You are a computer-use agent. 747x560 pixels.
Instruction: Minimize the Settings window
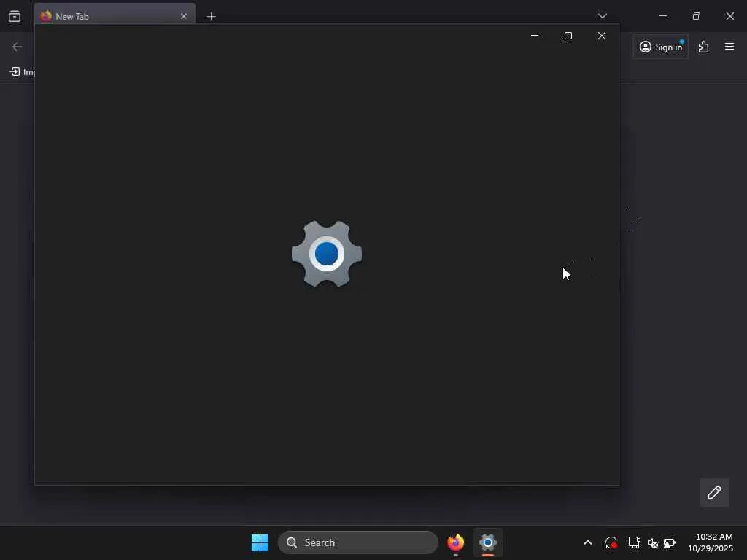coord(535,36)
